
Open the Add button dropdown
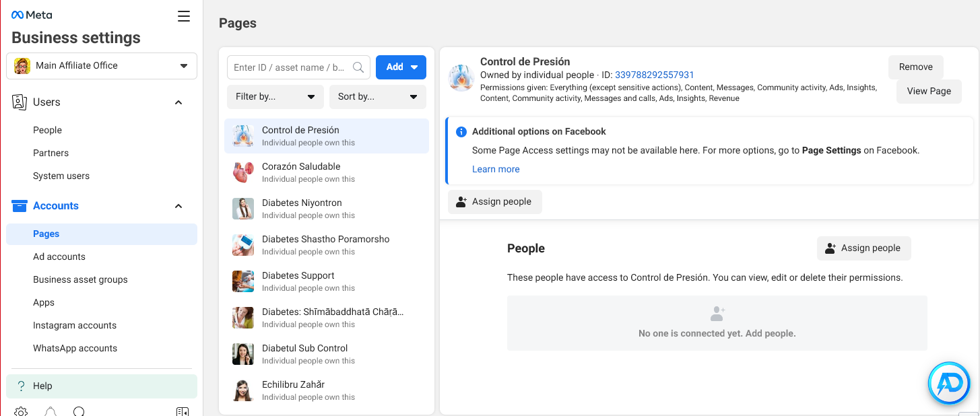click(401, 67)
